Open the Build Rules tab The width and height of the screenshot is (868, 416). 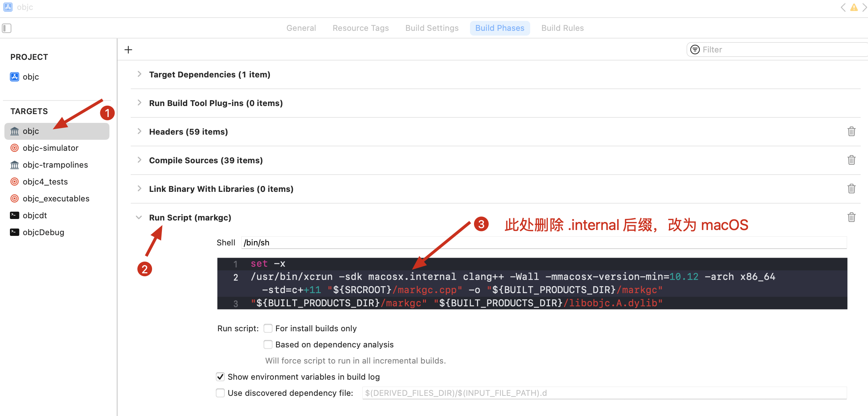coord(562,28)
